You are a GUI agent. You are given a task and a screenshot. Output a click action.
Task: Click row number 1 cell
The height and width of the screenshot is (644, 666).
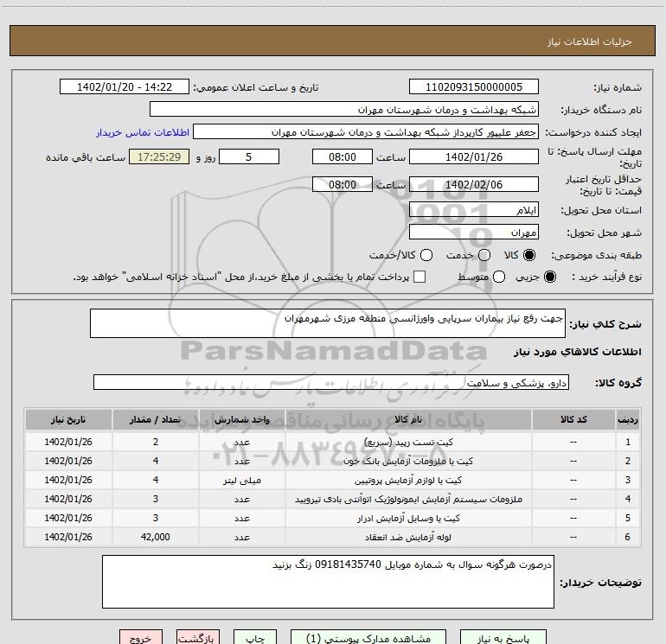click(628, 442)
